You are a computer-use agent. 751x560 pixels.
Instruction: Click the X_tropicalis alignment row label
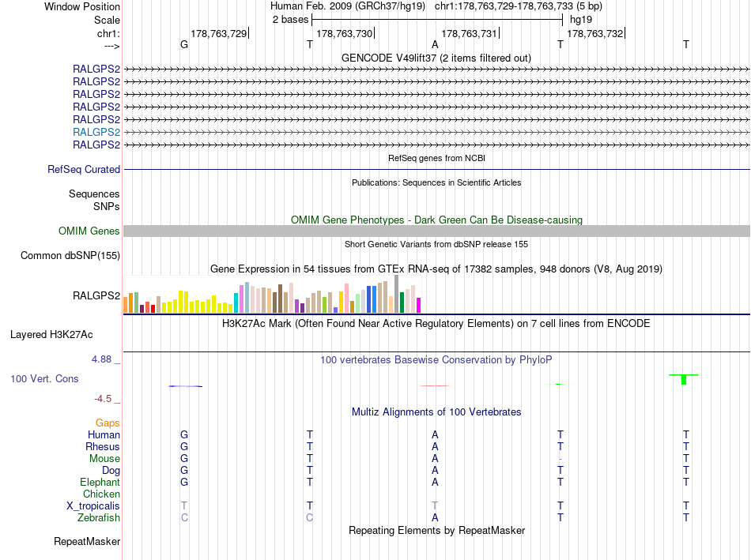pos(93,506)
